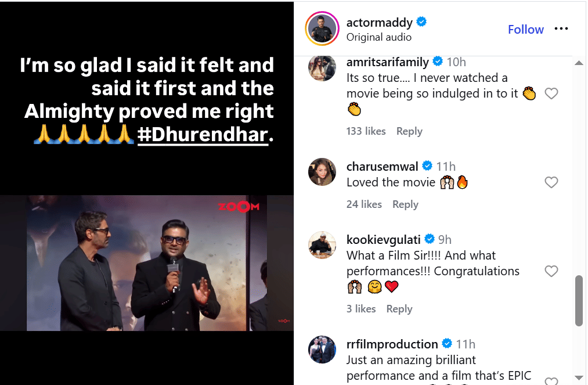View 133 likes on amritsarifamily's comment
This screenshot has width=588, height=385.
(366, 131)
